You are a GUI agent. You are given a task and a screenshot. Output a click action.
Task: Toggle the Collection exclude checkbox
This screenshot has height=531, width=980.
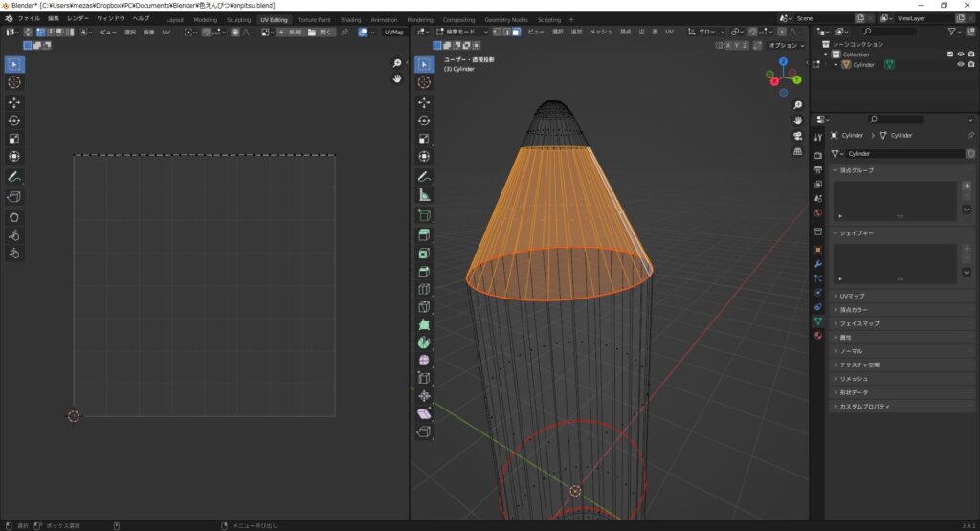(949, 55)
